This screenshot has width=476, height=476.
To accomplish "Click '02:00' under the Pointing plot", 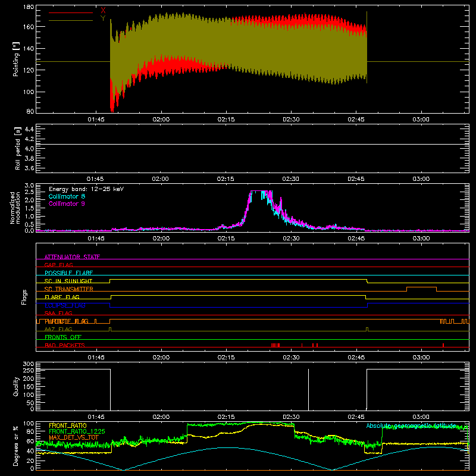I will coord(161,120).
